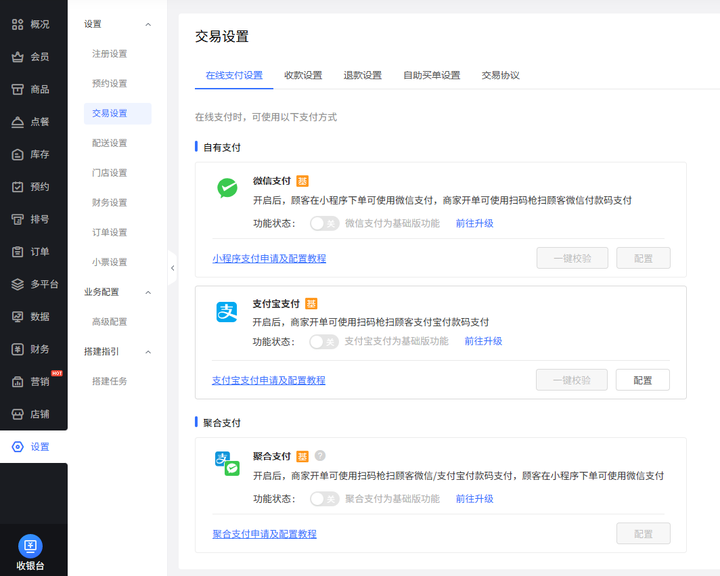The width and height of the screenshot is (720, 576).
Task: Toggle the 支付宝支付 功能状态 switch
Action: (324, 342)
